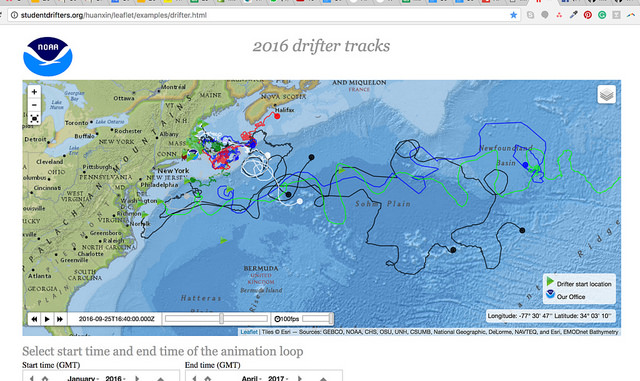Viewport: 640px width, 381px height.
Task: Click the clock icon beside 100fps
Action: pyautogui.click(x=277, y=319)
